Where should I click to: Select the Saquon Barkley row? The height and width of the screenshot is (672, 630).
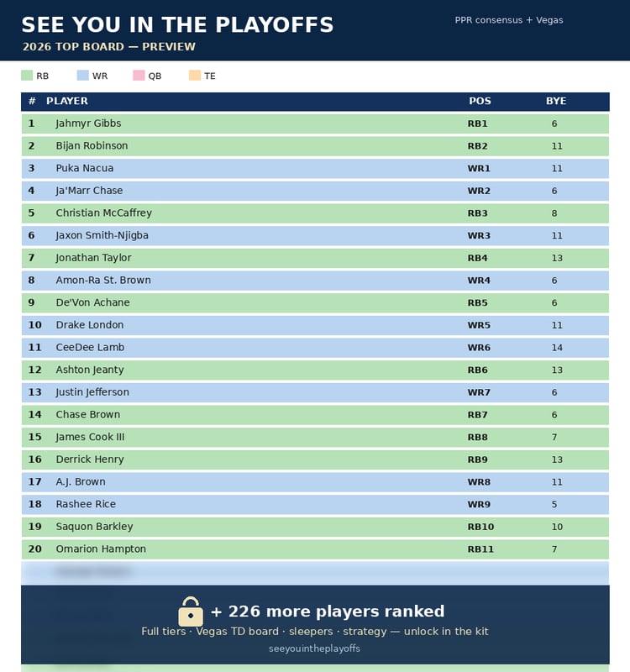315,527
